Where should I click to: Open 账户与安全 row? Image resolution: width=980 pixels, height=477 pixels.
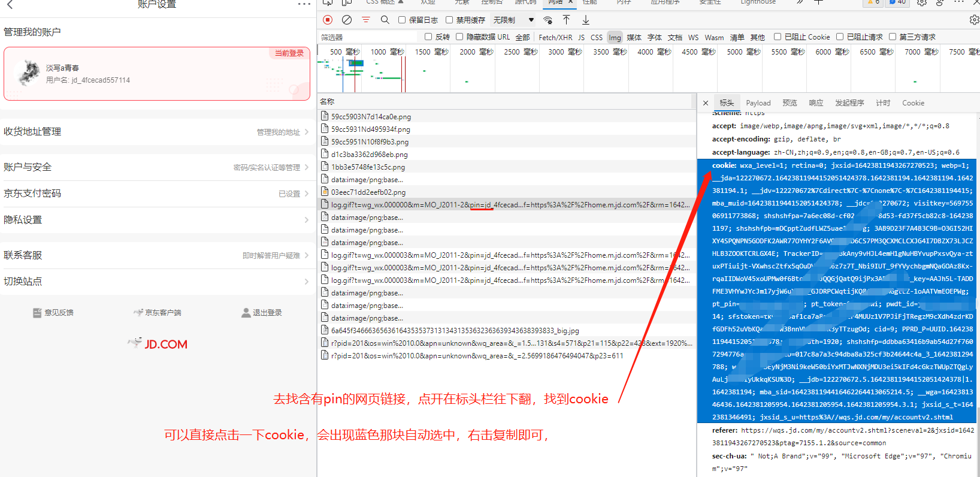pyautogui.click(x=156, y=167)
